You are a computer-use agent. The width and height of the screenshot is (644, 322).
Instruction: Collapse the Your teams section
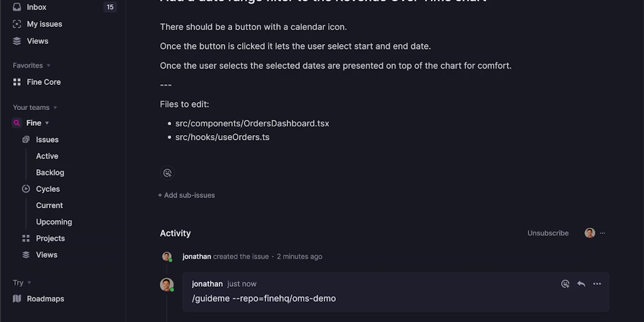pos(55,108)
